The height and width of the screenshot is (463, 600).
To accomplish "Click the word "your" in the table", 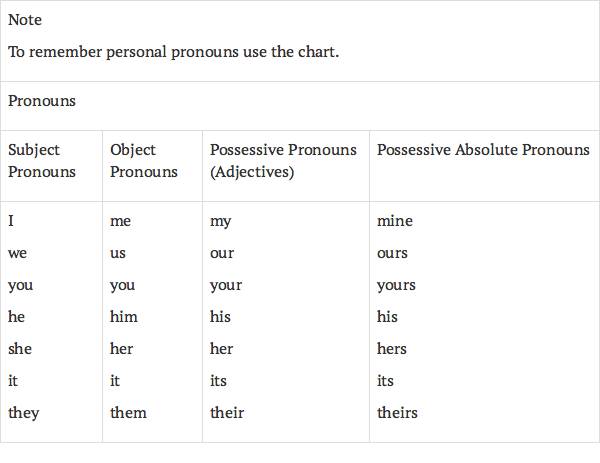I will coord(226,285).
